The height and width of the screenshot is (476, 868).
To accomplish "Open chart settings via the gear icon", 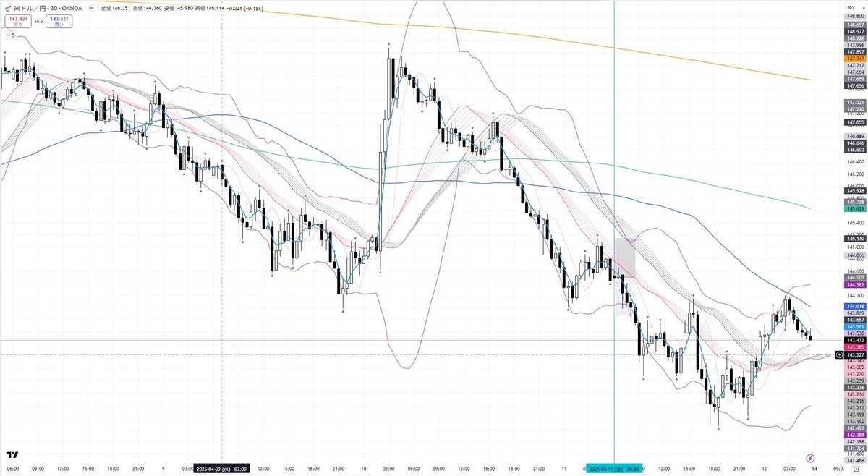I will (x=856, y=469).
